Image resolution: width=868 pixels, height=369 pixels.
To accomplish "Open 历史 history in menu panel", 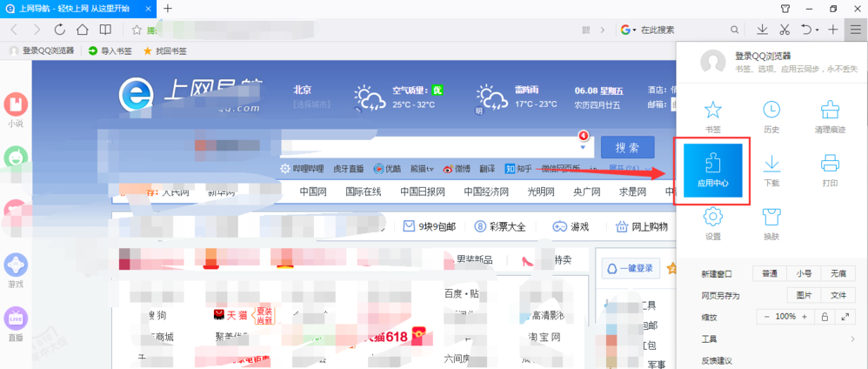I will click(x=771, y=117).
